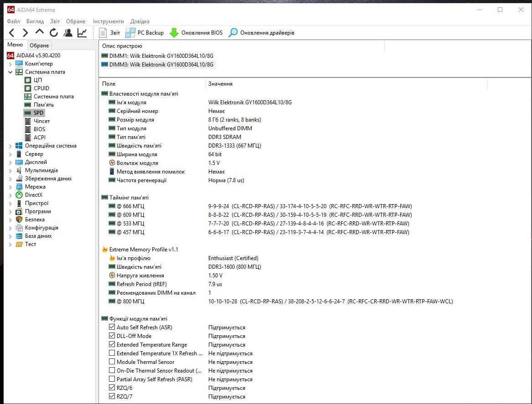
Task: Expand the Операційна система node
Action: point(10,146)
